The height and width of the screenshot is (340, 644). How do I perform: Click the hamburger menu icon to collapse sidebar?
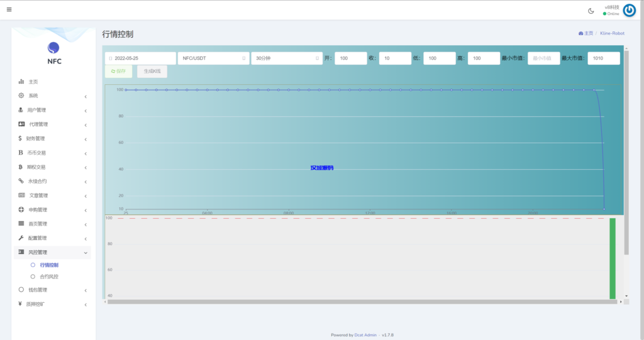9,9
